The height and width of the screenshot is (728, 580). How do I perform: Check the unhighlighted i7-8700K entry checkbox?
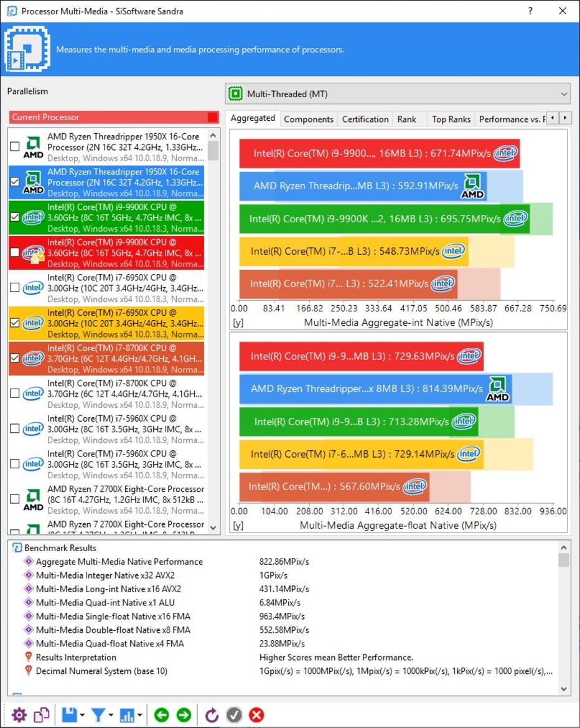15,393
